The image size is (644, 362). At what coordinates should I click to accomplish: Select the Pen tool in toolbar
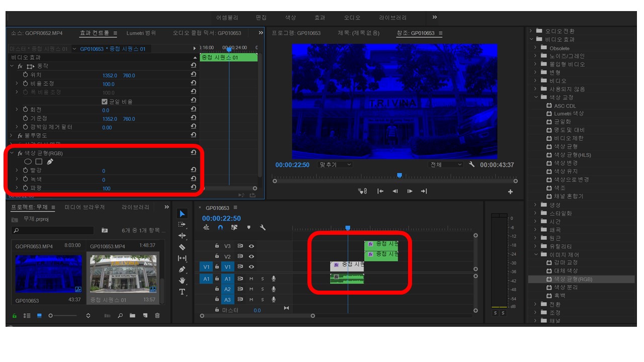tap(182, 269)
